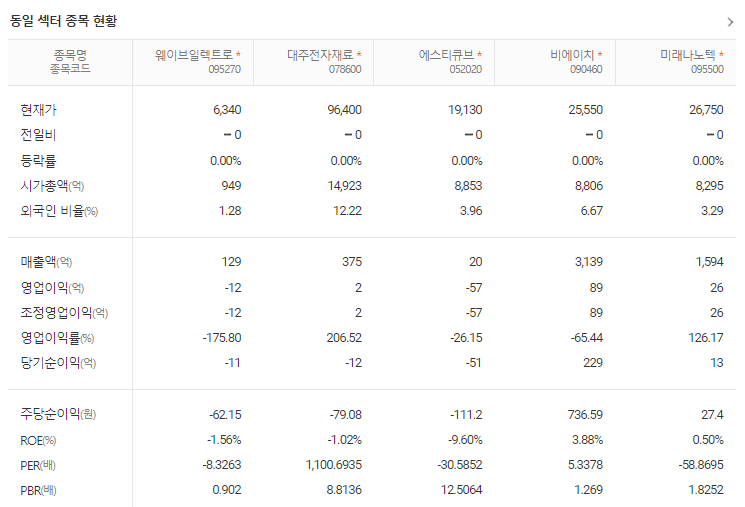Click EPS value -111.2
This screenshot has width=745, height=507.
pyautogui.click(x=466, y=415)
